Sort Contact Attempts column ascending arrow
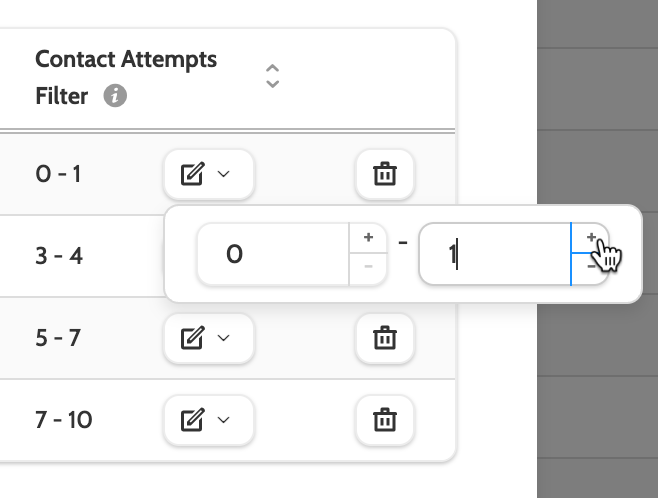The image size is (658, 498). [x=272, y=68]
